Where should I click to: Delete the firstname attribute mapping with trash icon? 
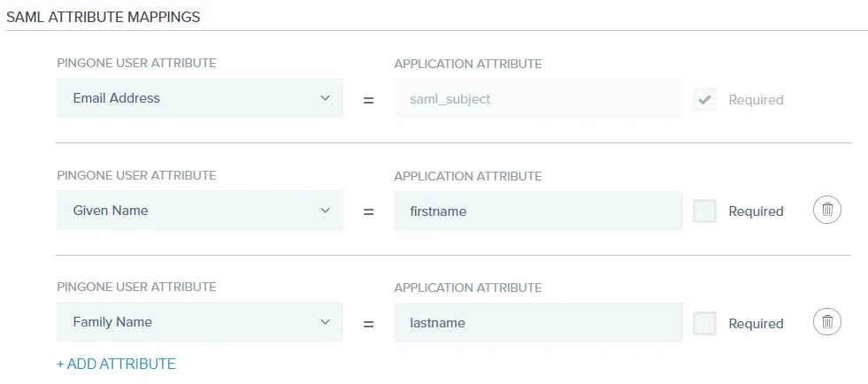[827, 211]
